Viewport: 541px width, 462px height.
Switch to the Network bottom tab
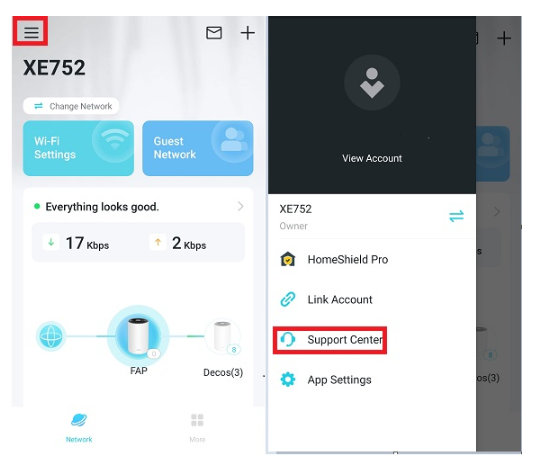(x=79, y=428)
